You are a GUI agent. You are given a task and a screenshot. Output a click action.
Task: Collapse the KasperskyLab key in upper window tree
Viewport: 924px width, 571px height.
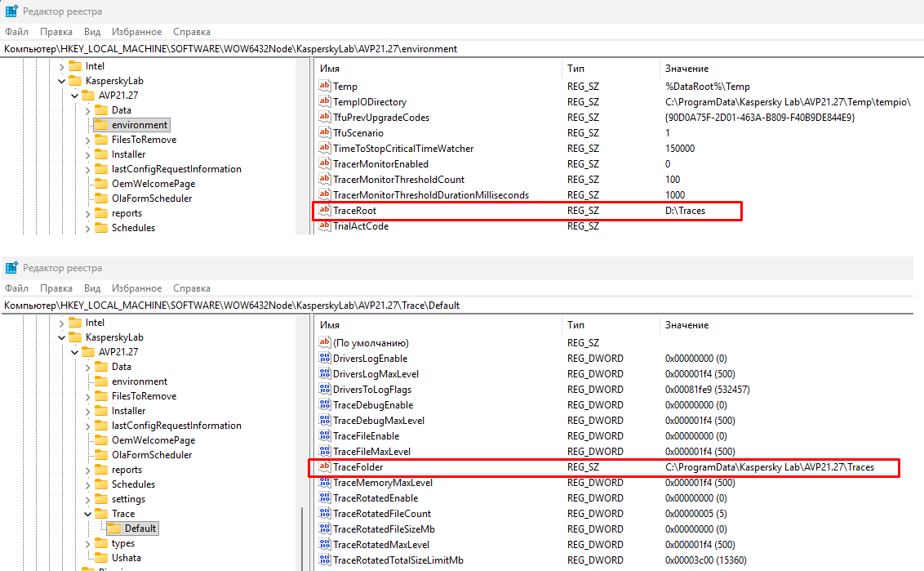(61, 81)
